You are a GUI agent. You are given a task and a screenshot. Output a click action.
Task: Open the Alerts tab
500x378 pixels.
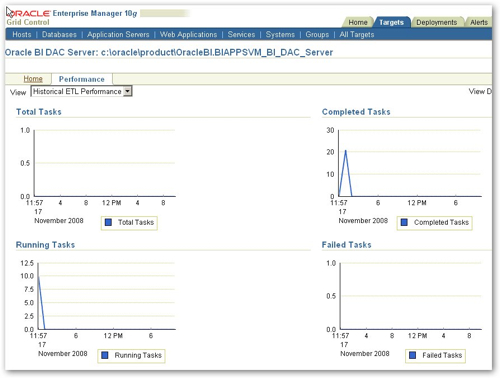(x=479, y=22)
